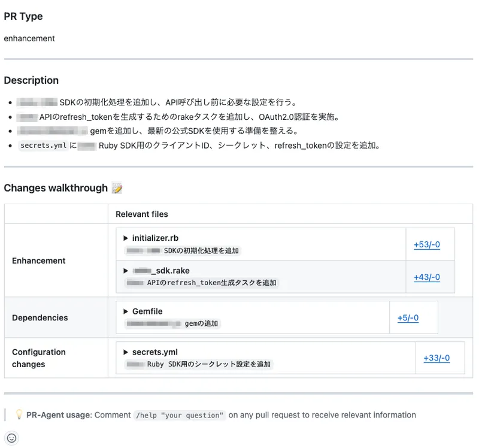Click the Description heading
The width and height of the screenshot is (479, 448).
[31, 80]
